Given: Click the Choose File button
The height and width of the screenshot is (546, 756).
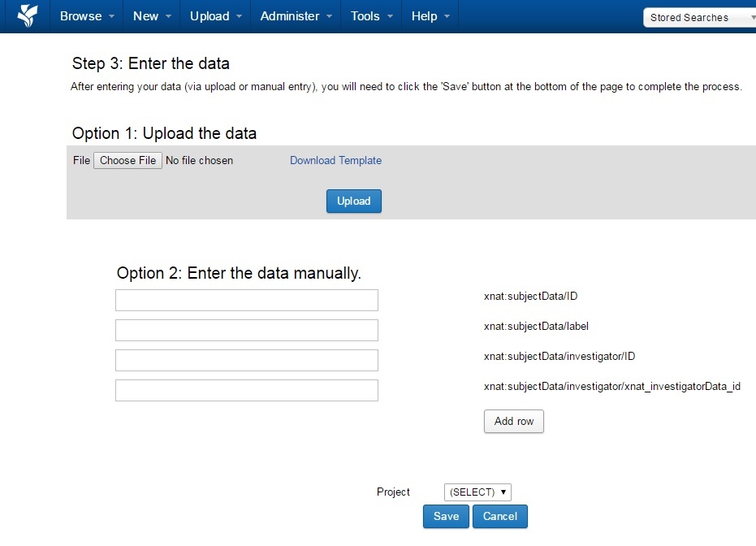Looking at the screenshot, I should click(127, 160).
